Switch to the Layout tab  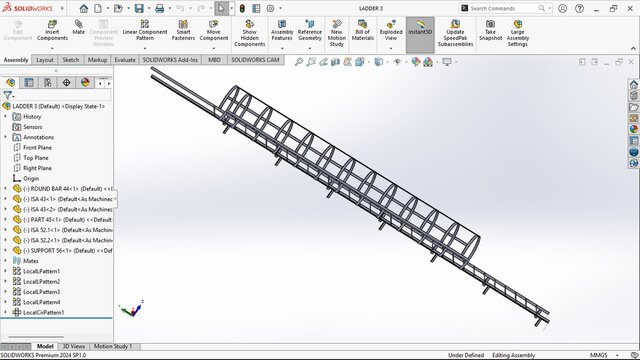(x=45, y=60)
